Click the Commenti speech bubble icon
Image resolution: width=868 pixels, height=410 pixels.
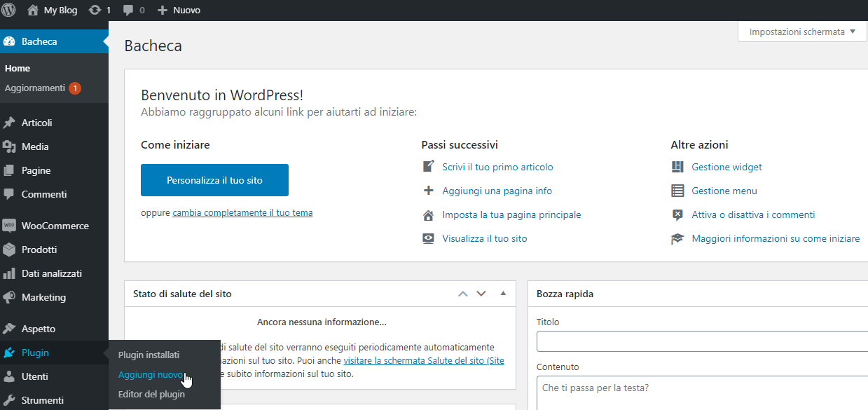(9, 194)
